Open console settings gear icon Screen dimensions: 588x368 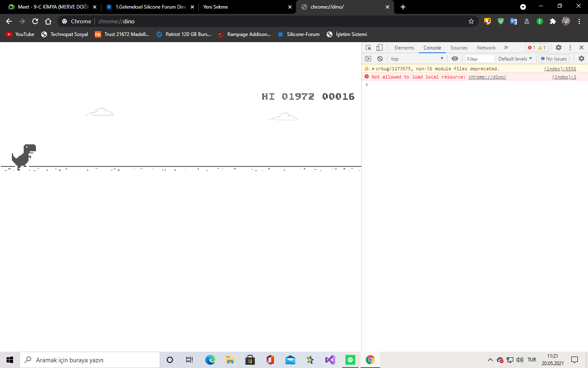[x=581, y=59]
